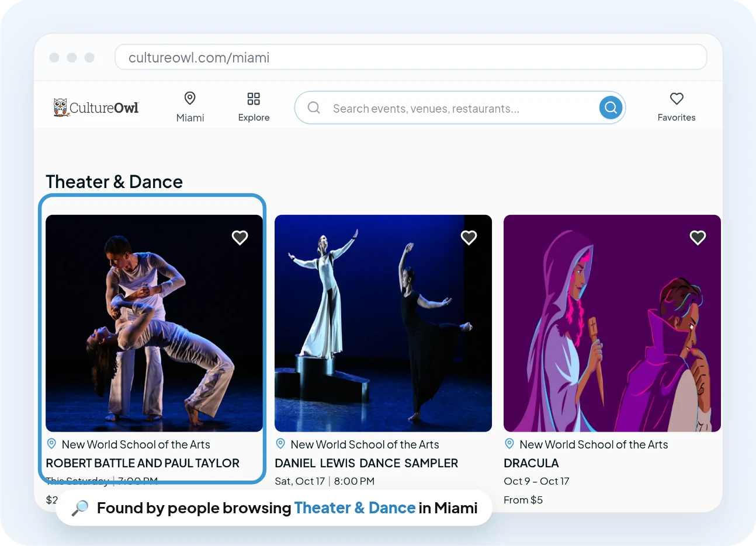The height and width of the screenshot is (546, 756).
Task: Click New World School of the Arts under Dracula
Action: [x=594, y=444]
